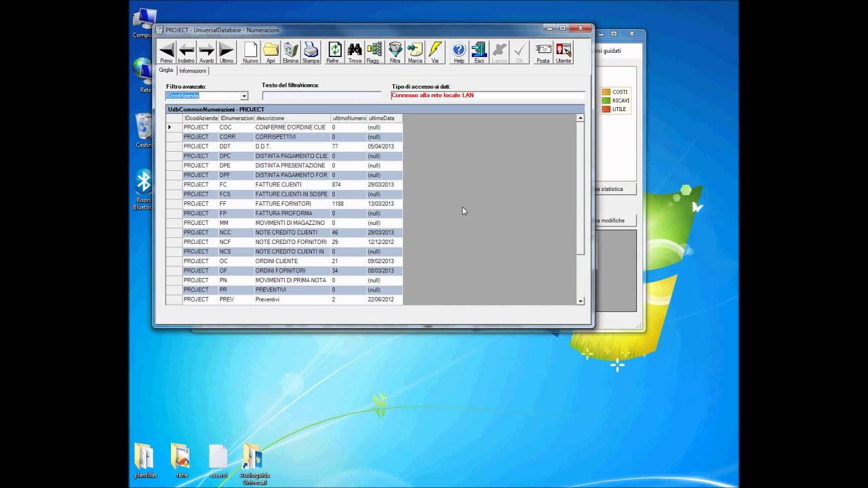Select the Bluetooth resources desktop icon

point(143,190)
